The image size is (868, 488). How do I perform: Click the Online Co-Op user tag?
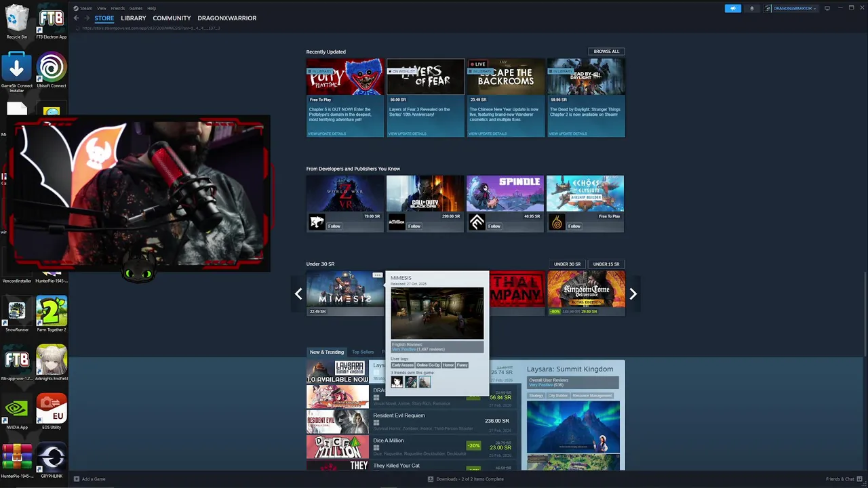[428, 365]
